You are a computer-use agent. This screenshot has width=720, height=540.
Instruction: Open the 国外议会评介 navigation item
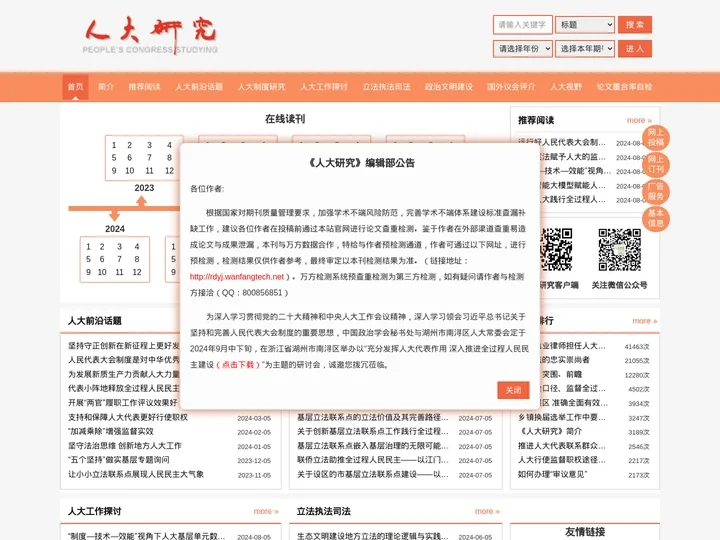511,87
